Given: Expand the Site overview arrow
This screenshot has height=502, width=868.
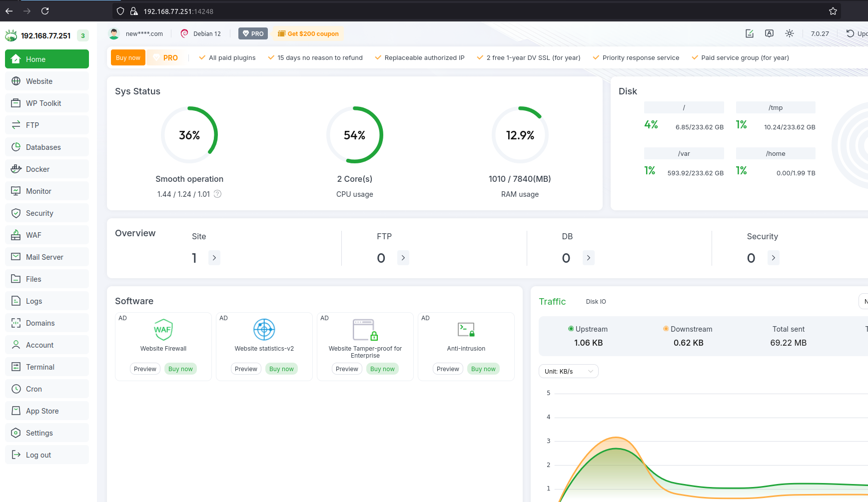Looking at the screenshot, I should pyautogui.click(x=214, y=258).
